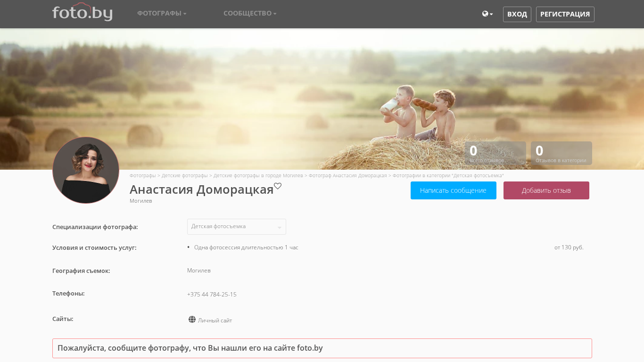Open the globe language selector

(487, 14)
